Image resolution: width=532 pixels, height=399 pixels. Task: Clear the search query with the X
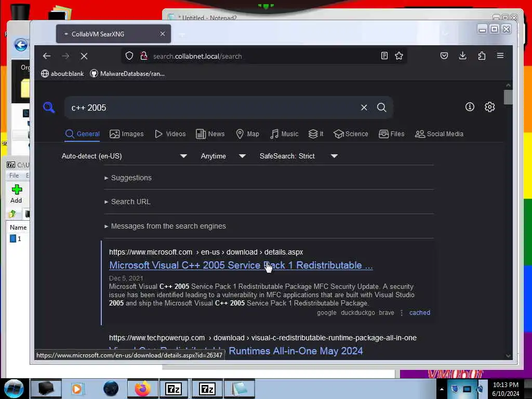coord(364,108)
